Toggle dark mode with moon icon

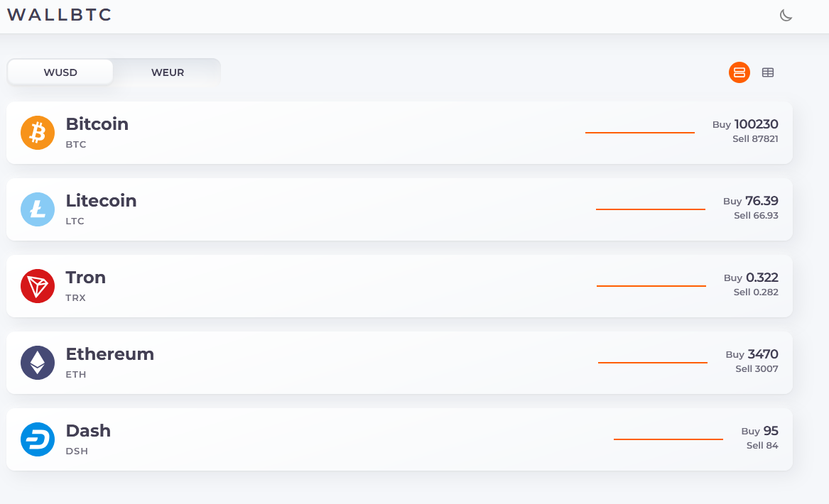tap(786, 16)
